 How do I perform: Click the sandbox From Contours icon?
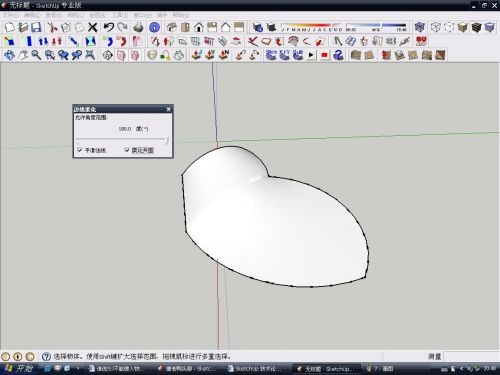pyautogui.click(x=356, y=55)
